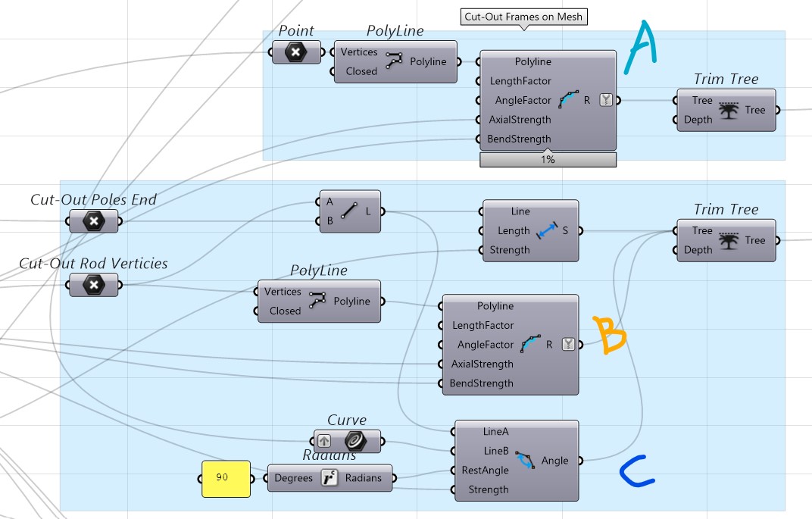Select the Cut-Out Poles End parameter icon
The width and height of the screenshot is (812, 519).
[94, 222]
